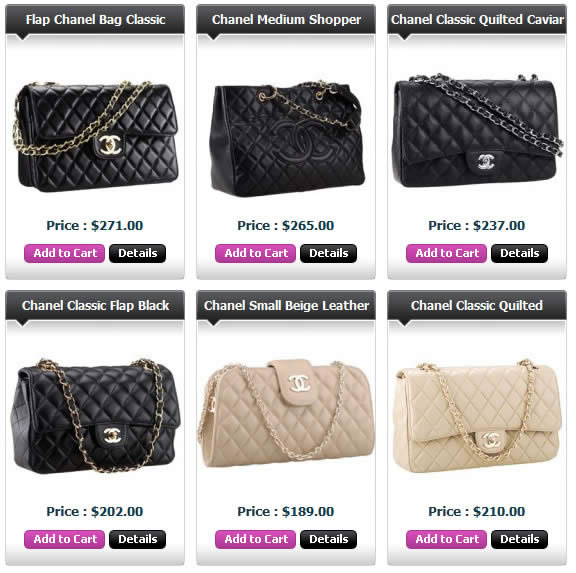Image resolution: width=576 pixels, height=573 pixels.
Task: Open the Chanel Medium Shopper title link
Action: tap(287, 19)
